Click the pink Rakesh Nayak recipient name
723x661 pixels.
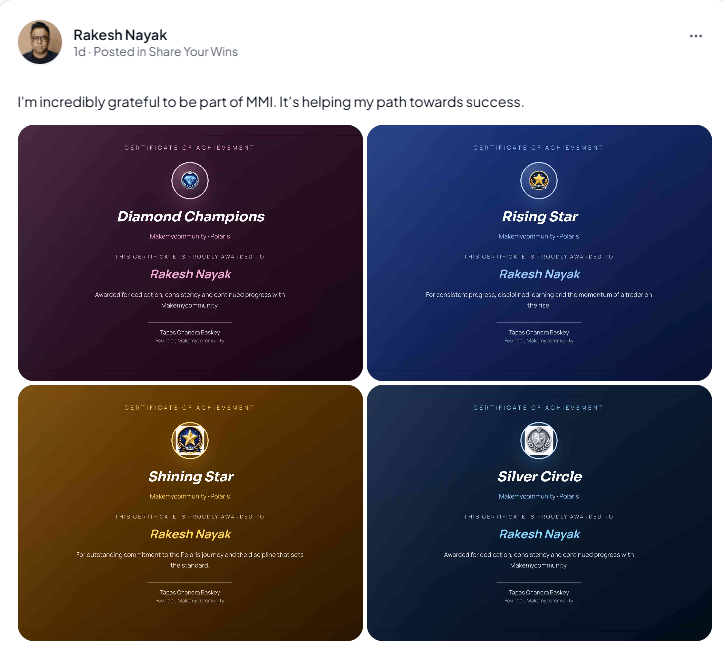click(x=190, y=274)
